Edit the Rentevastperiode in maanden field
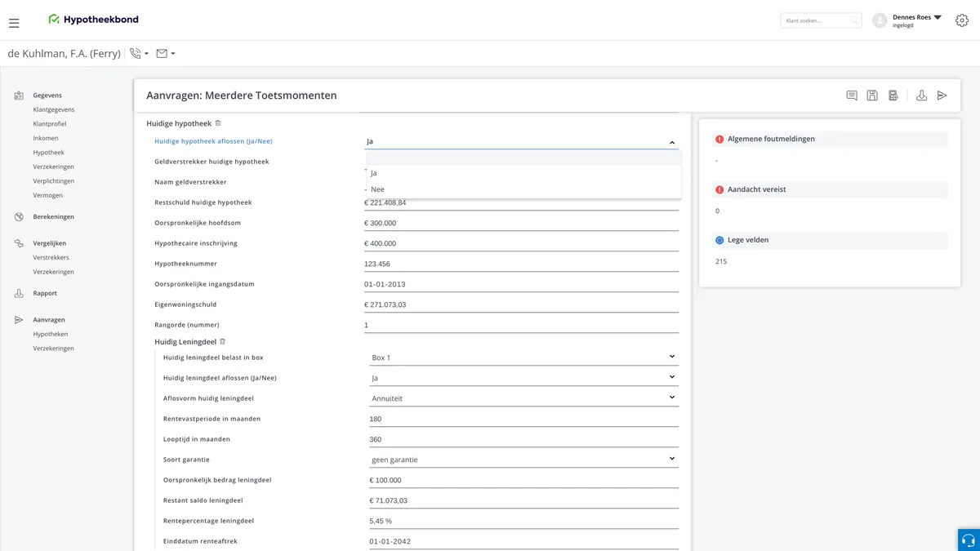The image size is (980, 551). point(523,419)
